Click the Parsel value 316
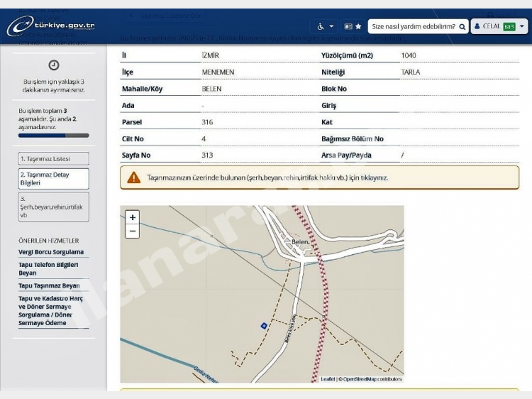The height and width of the screenshot is (399, 532). [x=207, y=122]
